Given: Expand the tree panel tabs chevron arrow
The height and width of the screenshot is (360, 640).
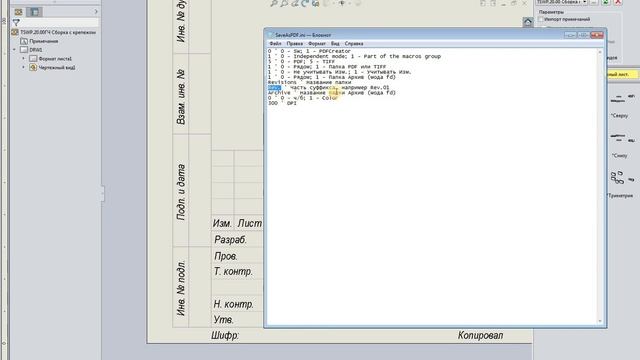Looking at the screenshot, I should (96, 11).
